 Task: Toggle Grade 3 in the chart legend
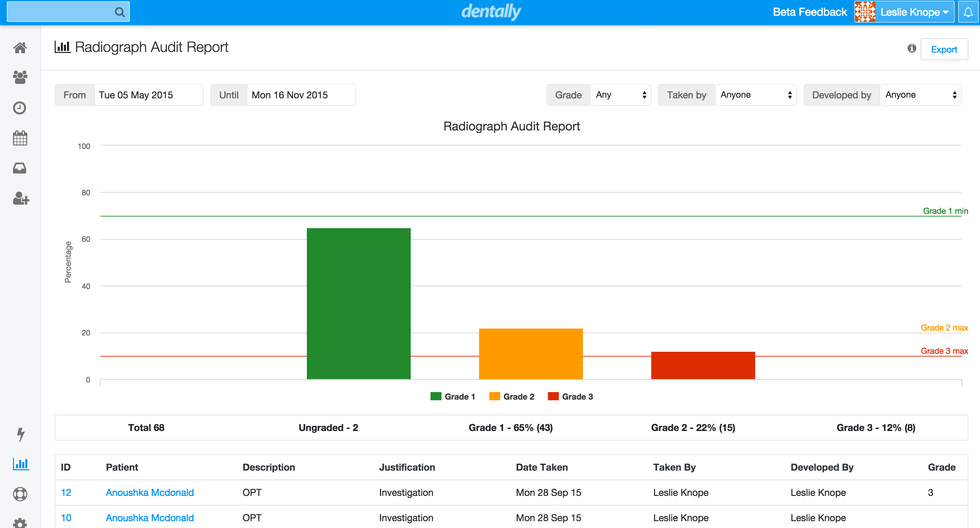click(x=570, y=397)
